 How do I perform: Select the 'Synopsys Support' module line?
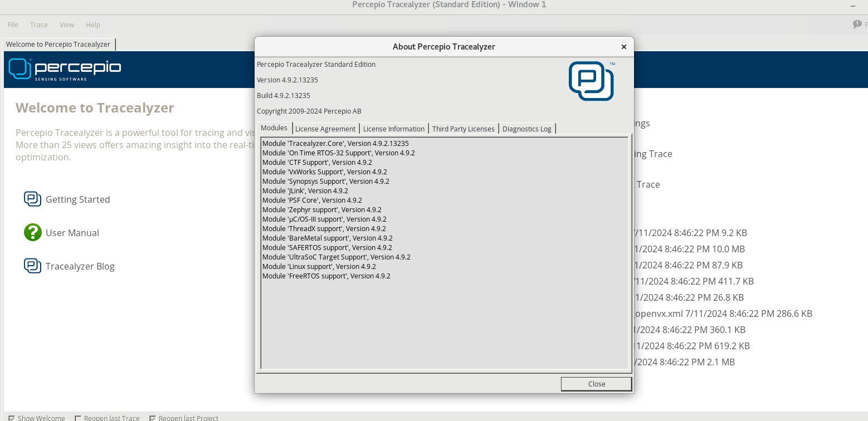click(326, 181)
